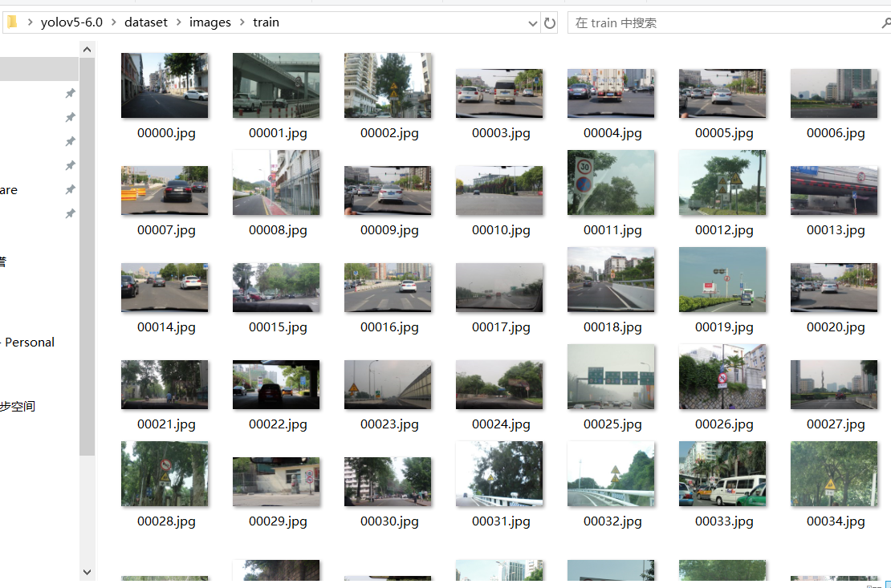This screenshot has width=891, height=588.
Task: Select thumbnail 00032.jpg
Action: pyautogui.click(x=611, y=474)
